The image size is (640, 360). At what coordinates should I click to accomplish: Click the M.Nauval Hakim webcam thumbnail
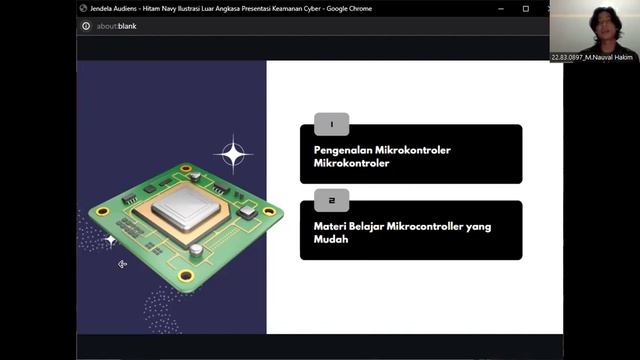coord(595,31)
